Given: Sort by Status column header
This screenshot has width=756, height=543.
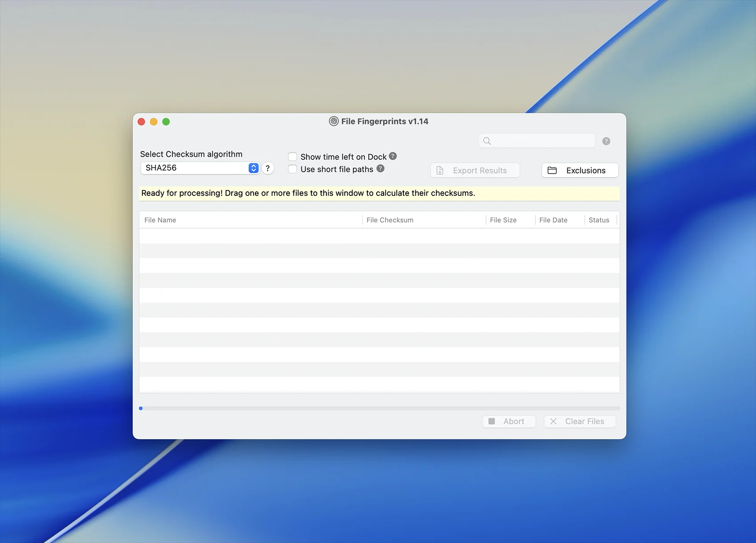Looking at the screenshot, I should [x=601, y=220].
